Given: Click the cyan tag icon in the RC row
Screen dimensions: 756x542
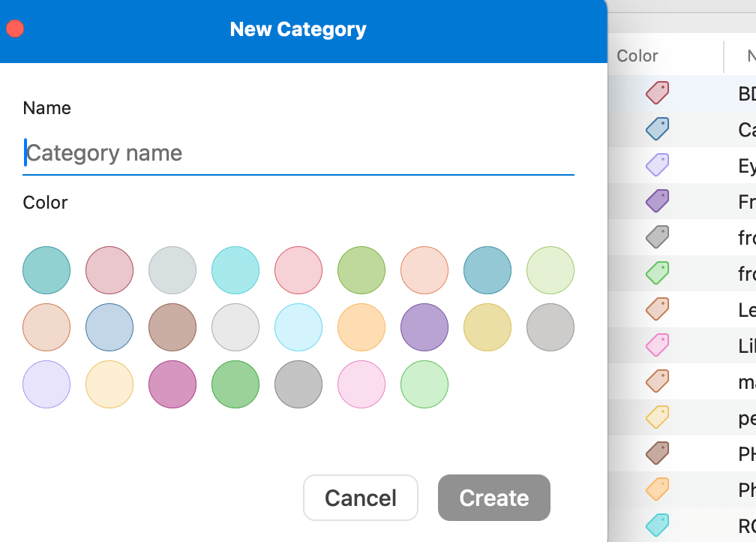Looking at the screenshot, I should point(658,525).
